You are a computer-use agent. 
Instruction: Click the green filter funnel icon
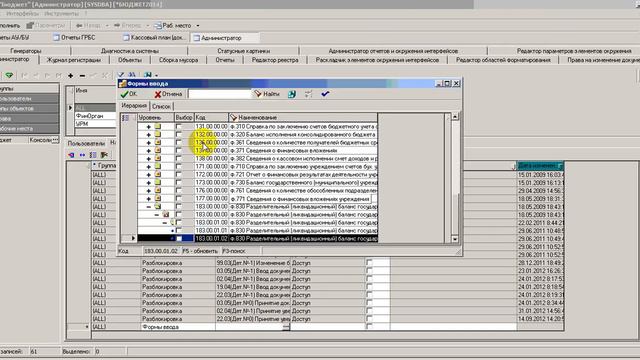[x=9, y=76]
